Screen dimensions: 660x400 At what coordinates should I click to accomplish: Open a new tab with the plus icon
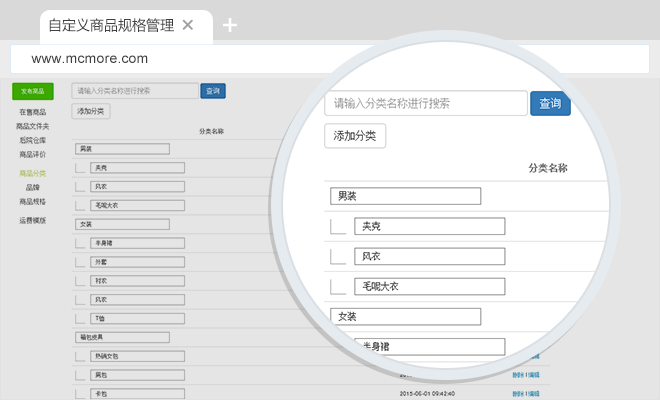coord(230,26)
